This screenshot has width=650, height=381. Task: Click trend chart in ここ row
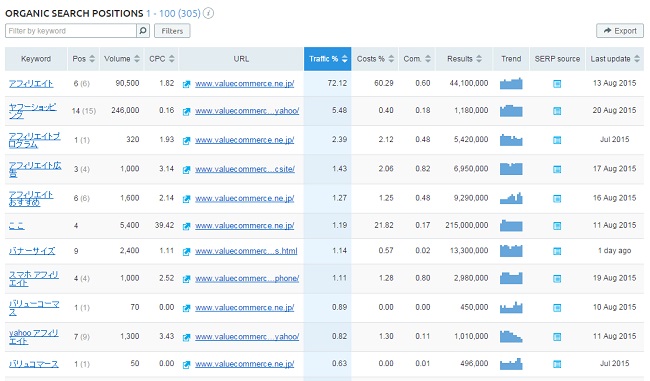(511, 225)
